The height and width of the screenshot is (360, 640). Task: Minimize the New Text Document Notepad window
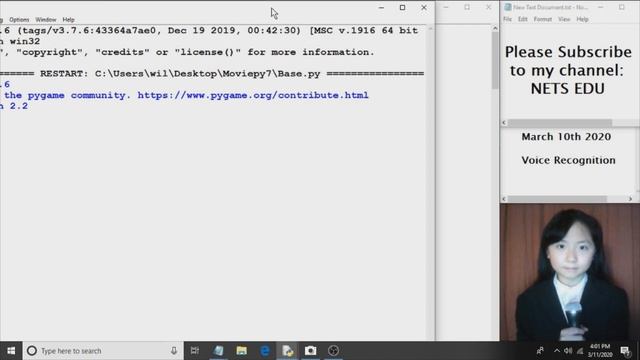601,7
